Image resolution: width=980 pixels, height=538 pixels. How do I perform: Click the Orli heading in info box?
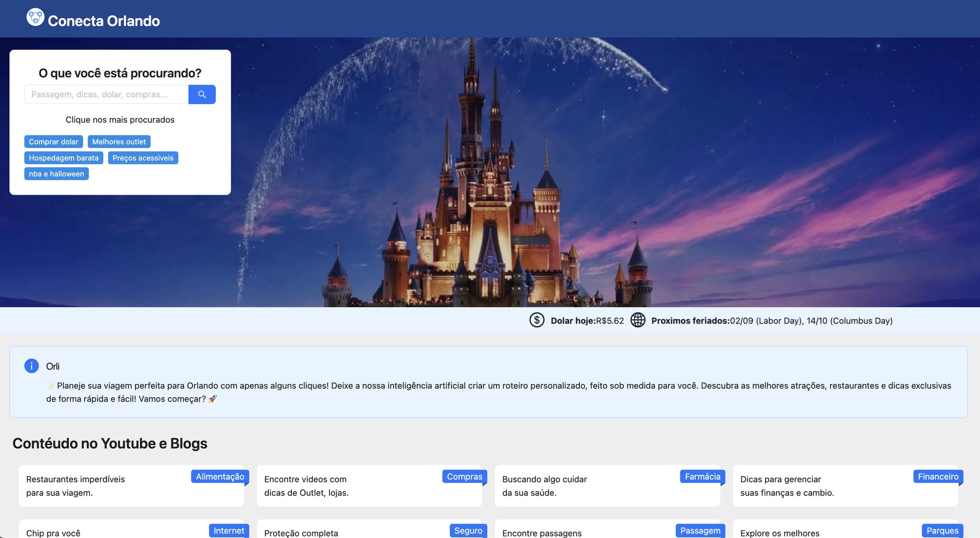[x=53, y=366]
